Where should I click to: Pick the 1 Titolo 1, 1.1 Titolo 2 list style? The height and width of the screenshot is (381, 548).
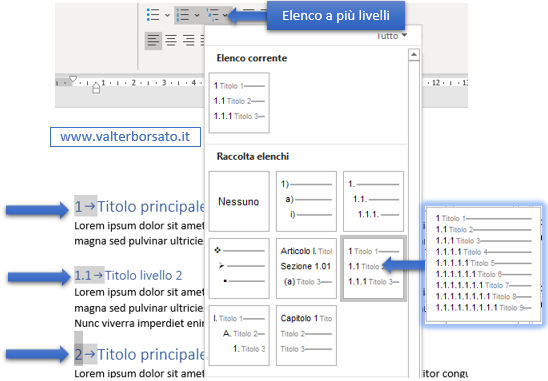click(x=373, y=268)
